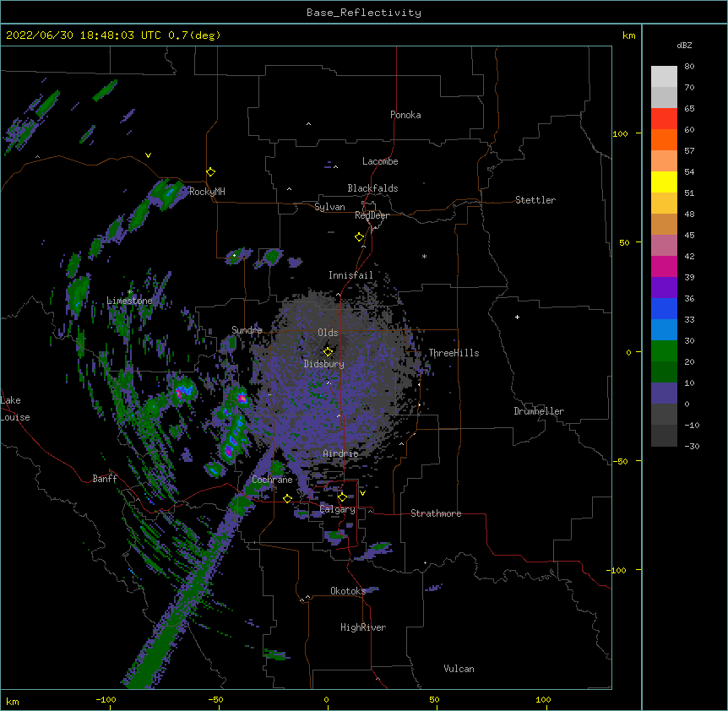Viewport: 728px width, 711px height.
Task: Click the Calgary city label
Action: coord(337,509)
